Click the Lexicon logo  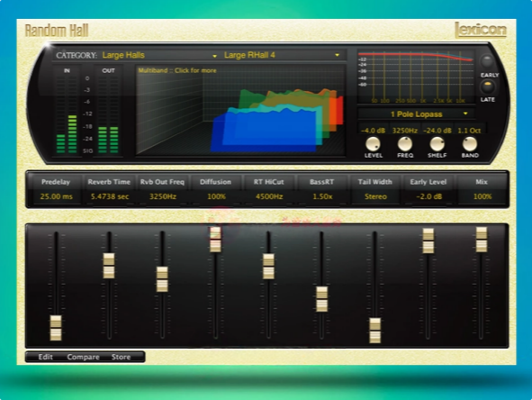tap(481, 30)
